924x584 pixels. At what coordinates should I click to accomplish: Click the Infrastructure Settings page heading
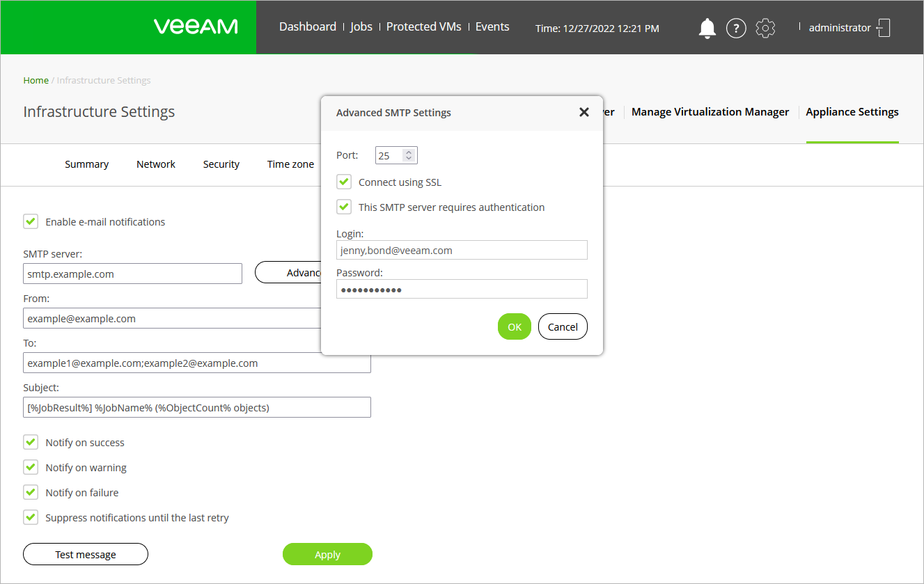coord(99,111)
